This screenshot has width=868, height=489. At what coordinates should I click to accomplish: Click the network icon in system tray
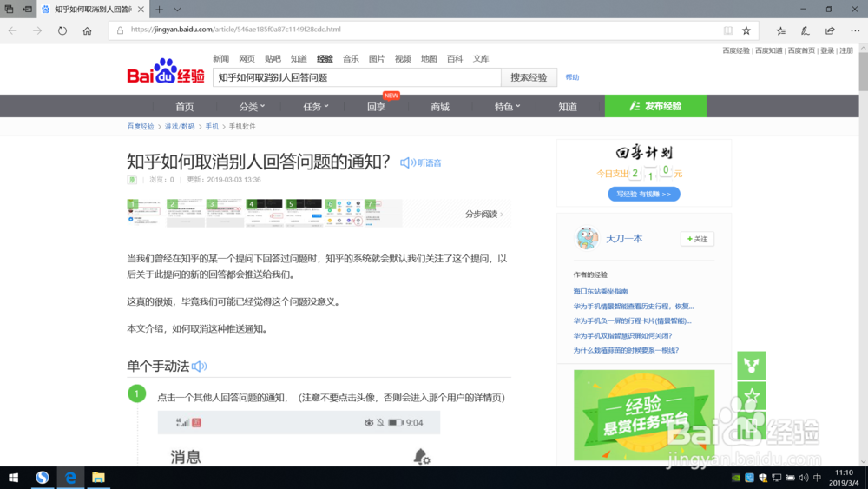point(777,478)
